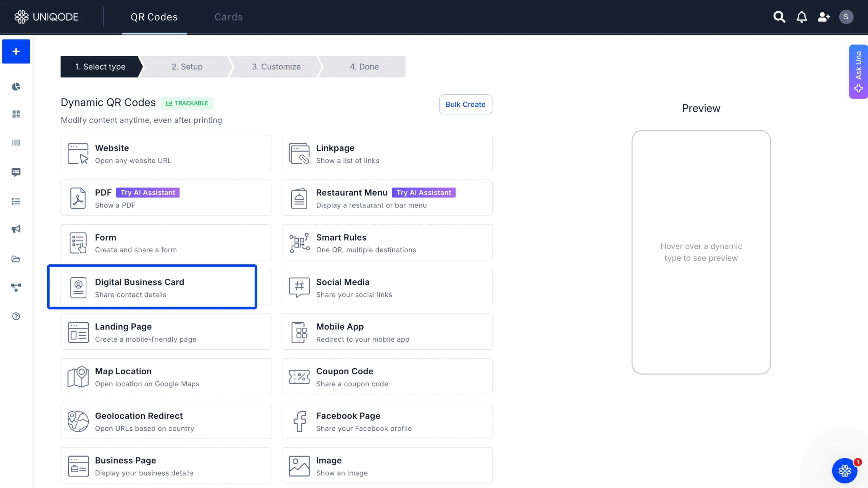Select 'Open URLs based on country' text
868x488 pixels.
tap(145, 428)
